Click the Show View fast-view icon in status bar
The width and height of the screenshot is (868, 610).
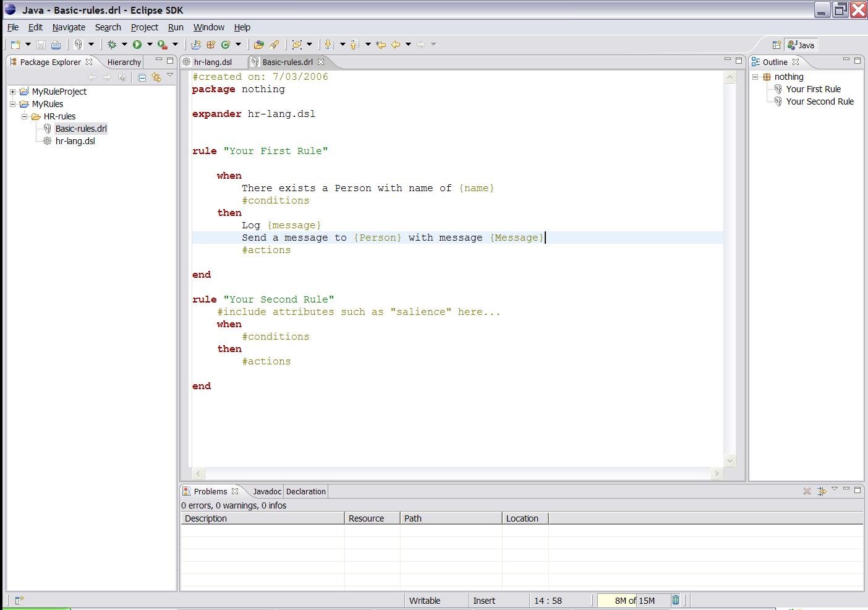(x=19, y=600)
